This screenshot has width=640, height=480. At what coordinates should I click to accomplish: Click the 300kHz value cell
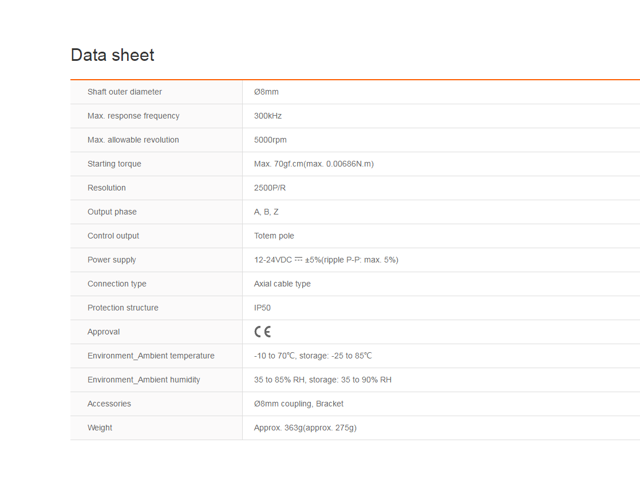tap(268, 116)
